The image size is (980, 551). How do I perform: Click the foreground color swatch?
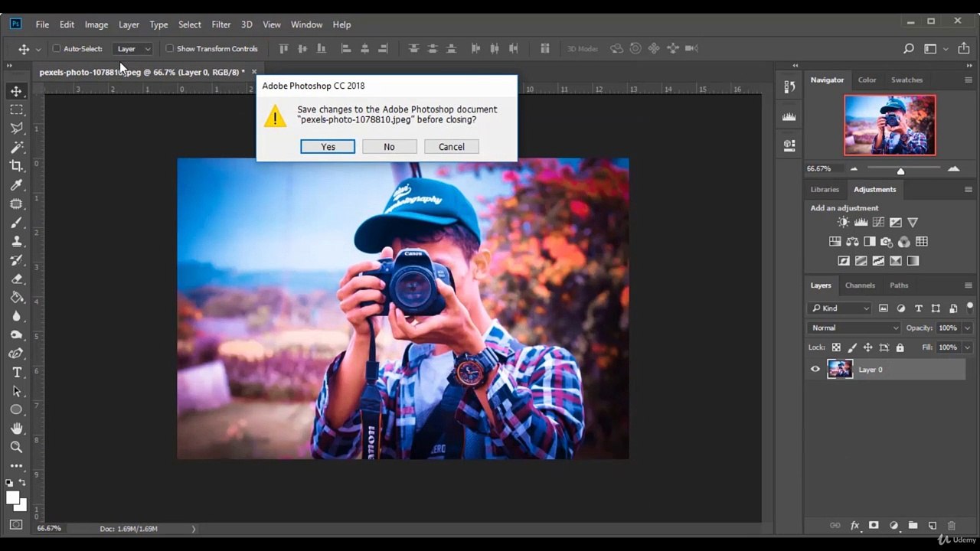pyautogui.click(x=12, y=497)
